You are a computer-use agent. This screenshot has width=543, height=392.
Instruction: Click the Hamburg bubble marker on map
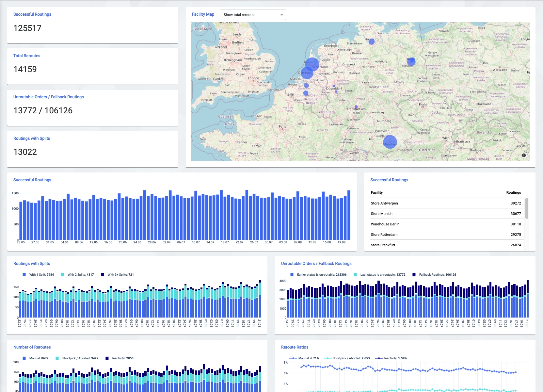pyautogui.click(x=372, y=41)
